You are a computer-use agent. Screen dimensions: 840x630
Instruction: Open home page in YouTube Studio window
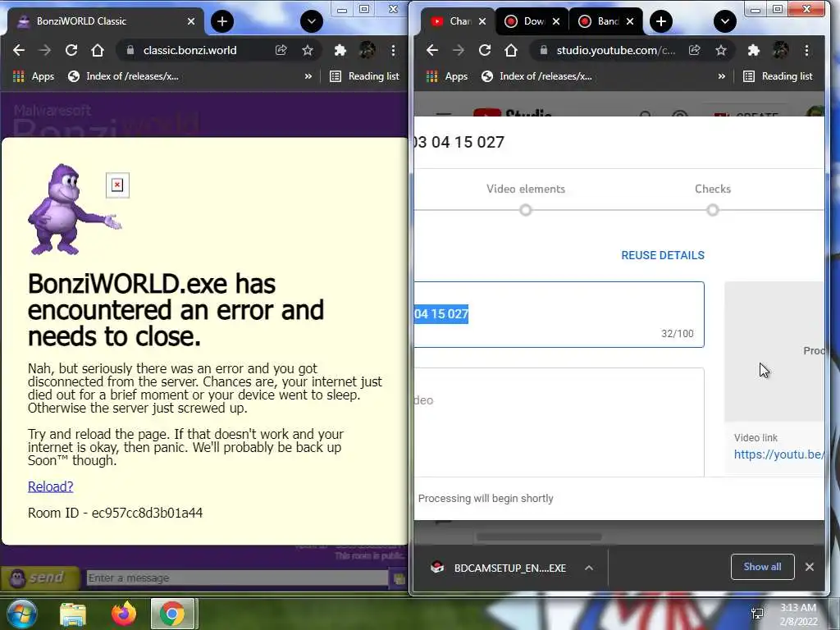[511, 50]
